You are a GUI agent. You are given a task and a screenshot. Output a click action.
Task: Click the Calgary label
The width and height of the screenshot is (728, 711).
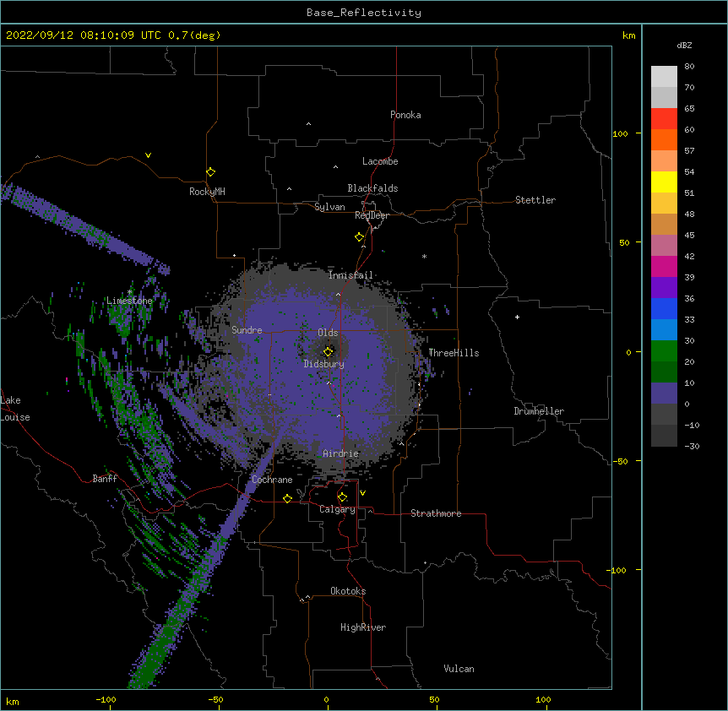point(337,509)
